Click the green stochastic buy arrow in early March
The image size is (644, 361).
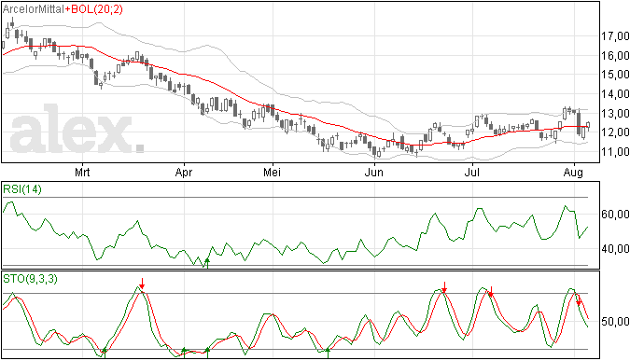pos(105,353)
